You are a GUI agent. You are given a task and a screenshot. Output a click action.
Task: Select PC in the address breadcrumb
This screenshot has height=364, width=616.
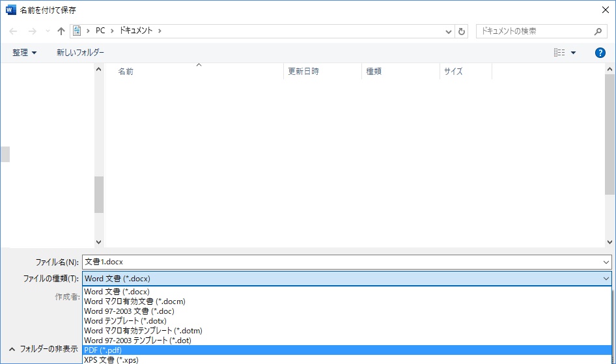100,31
